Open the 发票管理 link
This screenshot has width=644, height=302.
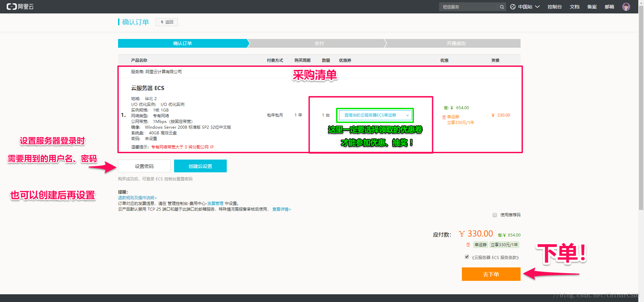(x=215, y=204)
